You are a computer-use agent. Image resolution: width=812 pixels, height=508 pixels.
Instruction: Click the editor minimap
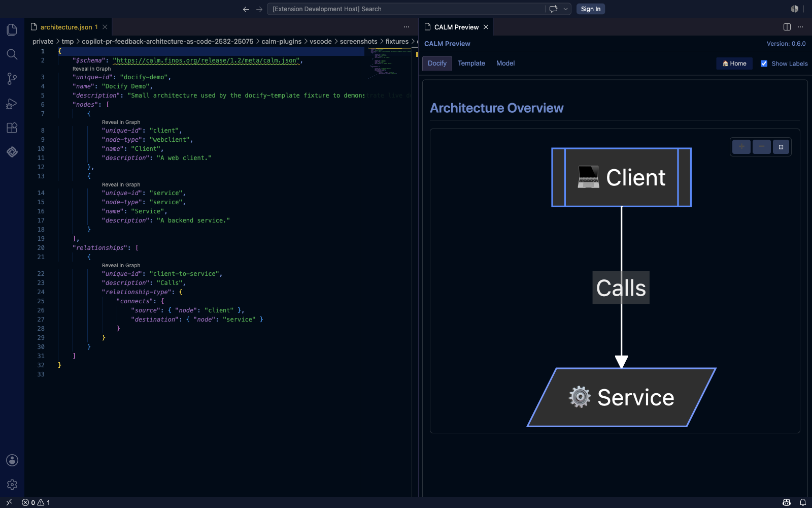coord(389,63)
